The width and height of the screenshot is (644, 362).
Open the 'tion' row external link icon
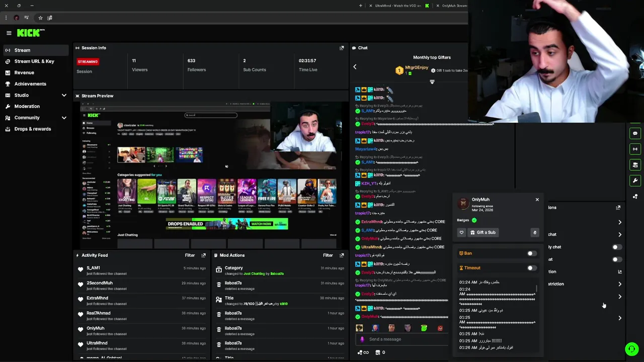click(x=620, y=271)
